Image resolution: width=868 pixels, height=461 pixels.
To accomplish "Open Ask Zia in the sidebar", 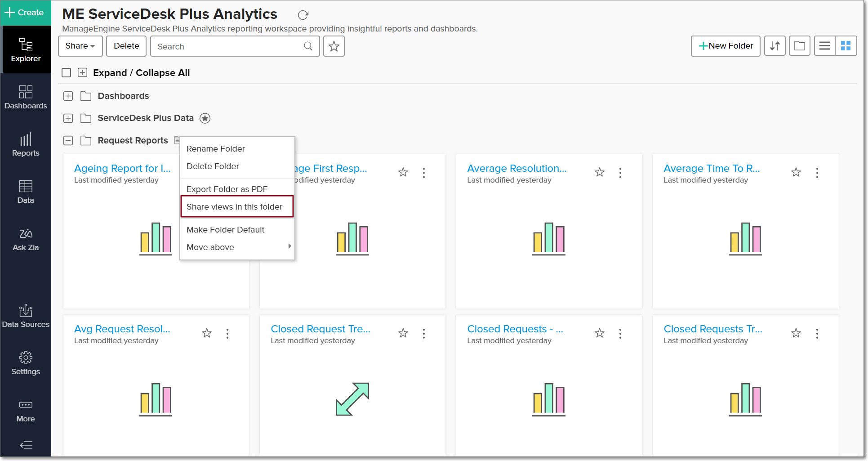I will pos(26,239).
